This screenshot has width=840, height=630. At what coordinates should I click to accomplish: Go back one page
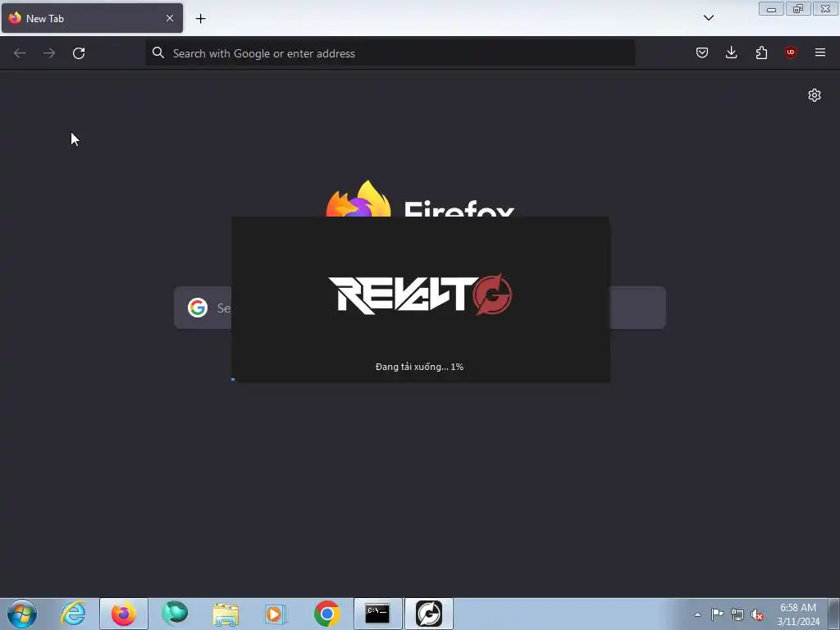20,53
